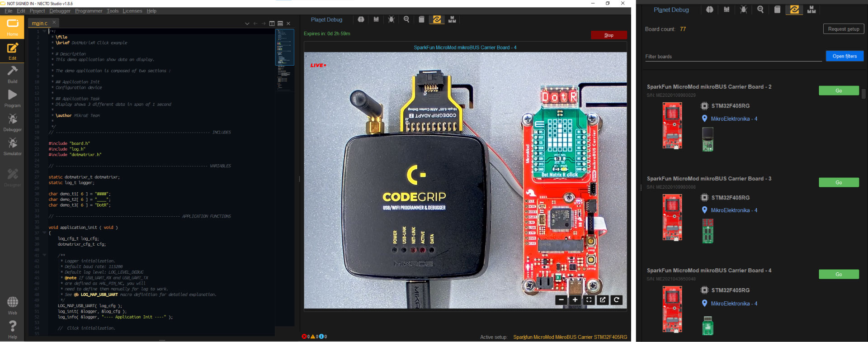The width and height of the screenshot is (868, 342).
Task: Zoom in the live camera view
Action: pos(575,299)
